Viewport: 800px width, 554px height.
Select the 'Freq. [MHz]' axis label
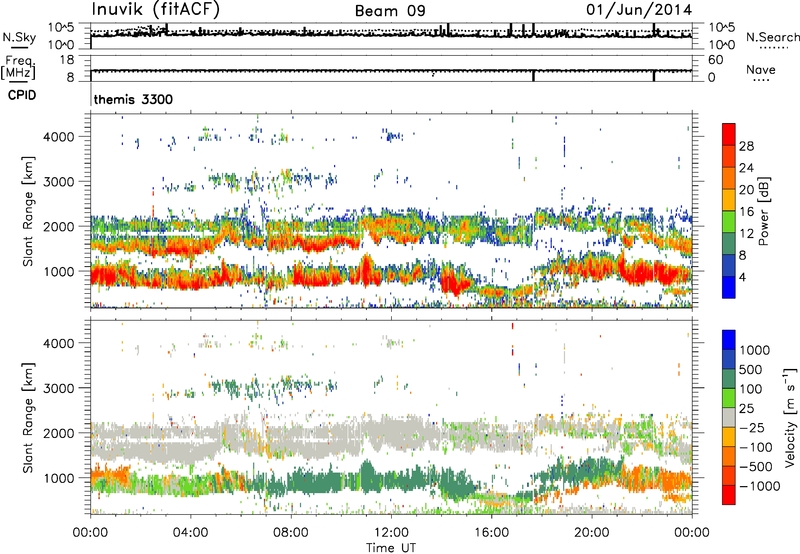[18, 68]
